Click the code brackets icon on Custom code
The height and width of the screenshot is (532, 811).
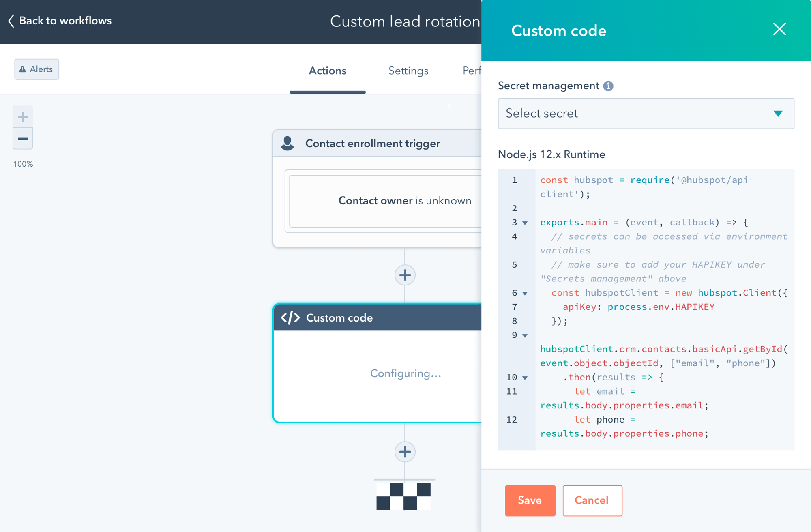tap(290, 317)
